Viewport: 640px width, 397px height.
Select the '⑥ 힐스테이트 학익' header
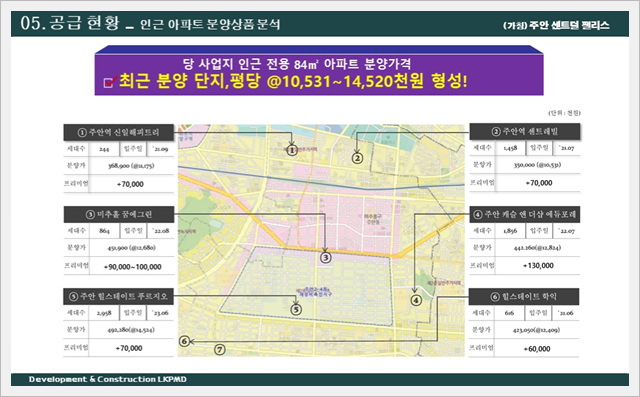click(524, 297)
